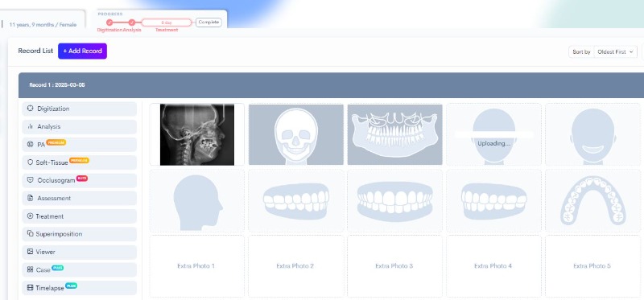Viewport: 644px width, 300px height.
Task: Select the intraoral teeth placeholder below the panoramic
Action: 394,201
